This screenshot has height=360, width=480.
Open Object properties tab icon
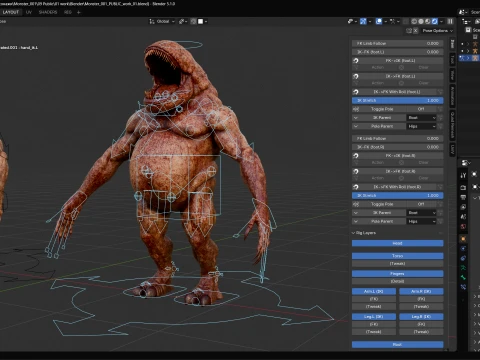point(463,239)
